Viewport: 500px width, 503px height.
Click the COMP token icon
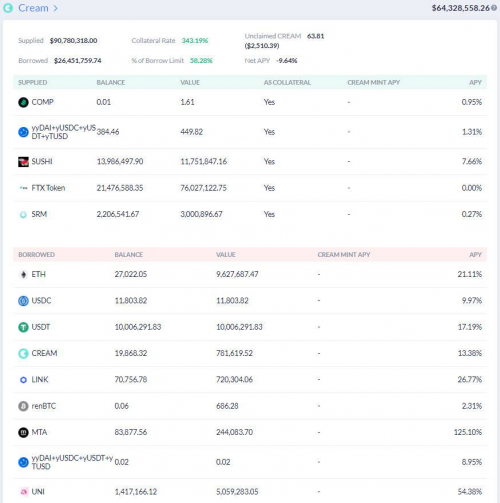(23, 102)
